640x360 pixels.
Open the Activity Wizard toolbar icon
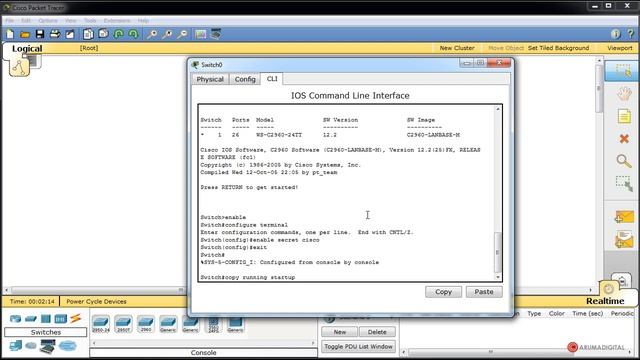click(70, 34)
